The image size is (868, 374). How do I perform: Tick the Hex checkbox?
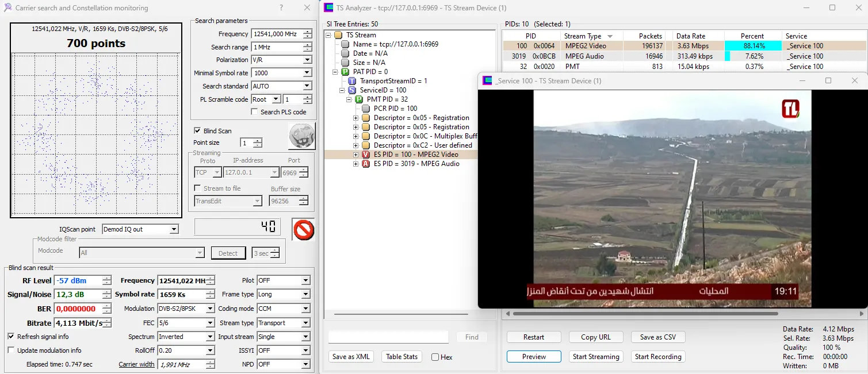click(x=435, y=357)
